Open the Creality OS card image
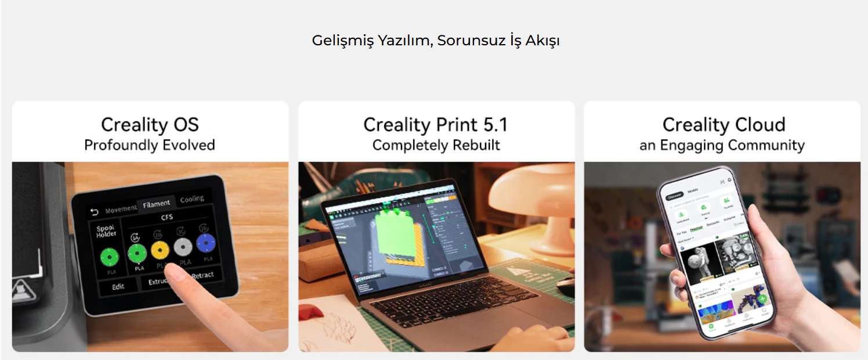 (x=150, y=257)
